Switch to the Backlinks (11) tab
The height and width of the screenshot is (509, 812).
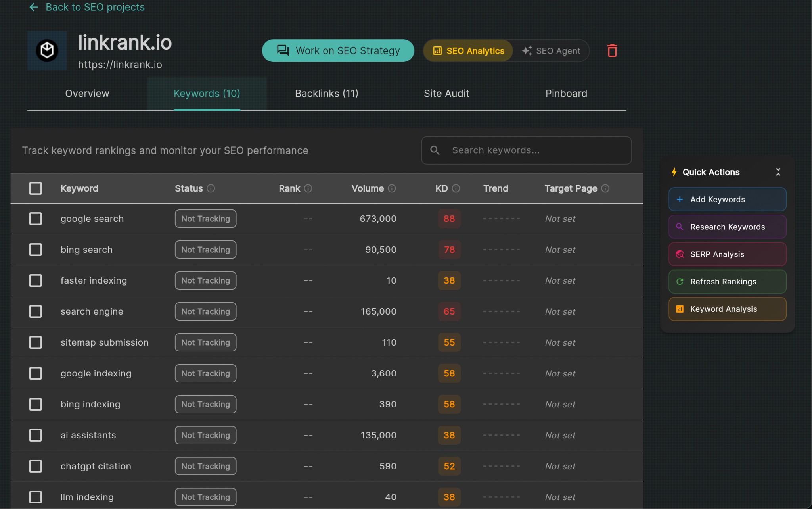(x=326, y=94)
